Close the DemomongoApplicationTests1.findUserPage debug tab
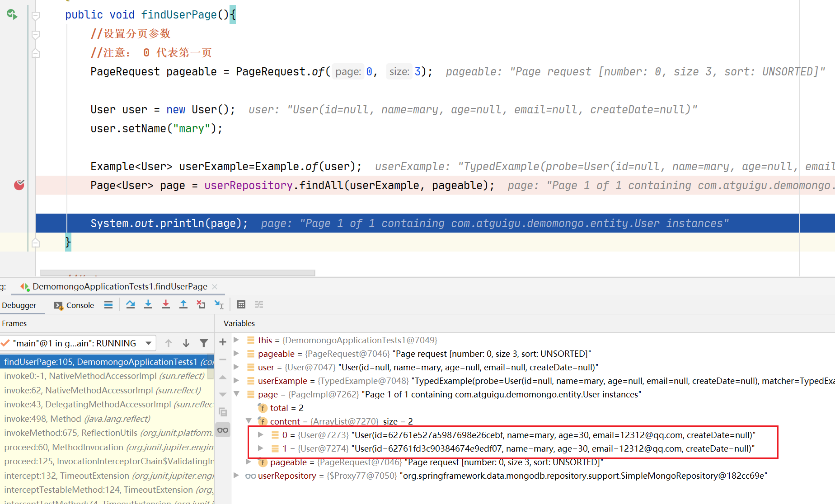Image resolution: width=835 pixels, height=504 pixels. 215,286
